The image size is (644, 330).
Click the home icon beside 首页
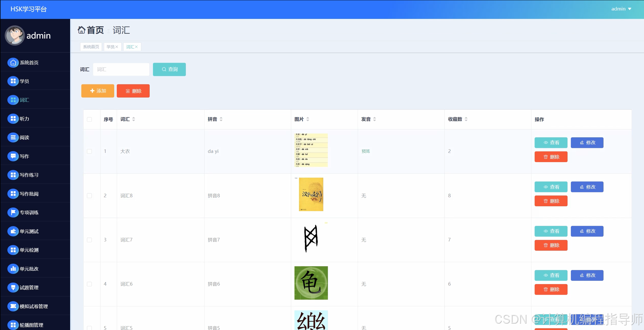point(81,30)
